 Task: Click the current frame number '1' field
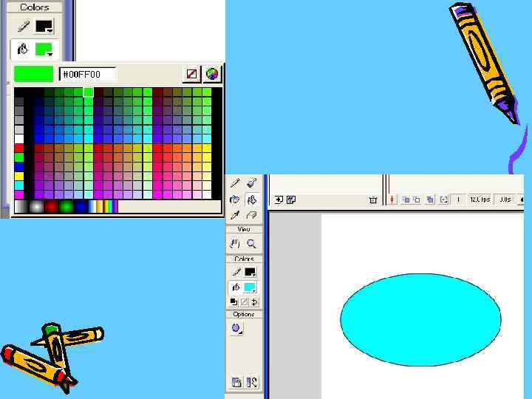[x=458, y=199]
